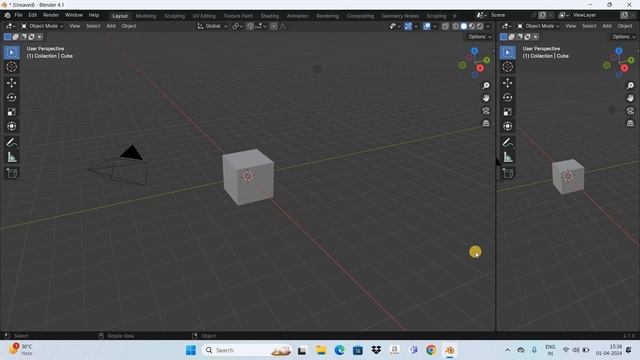Viewport: 640px width, 360px height.
Task: Click the red X axis on left viewport gizmo
Action: click(x=480, y=68)
